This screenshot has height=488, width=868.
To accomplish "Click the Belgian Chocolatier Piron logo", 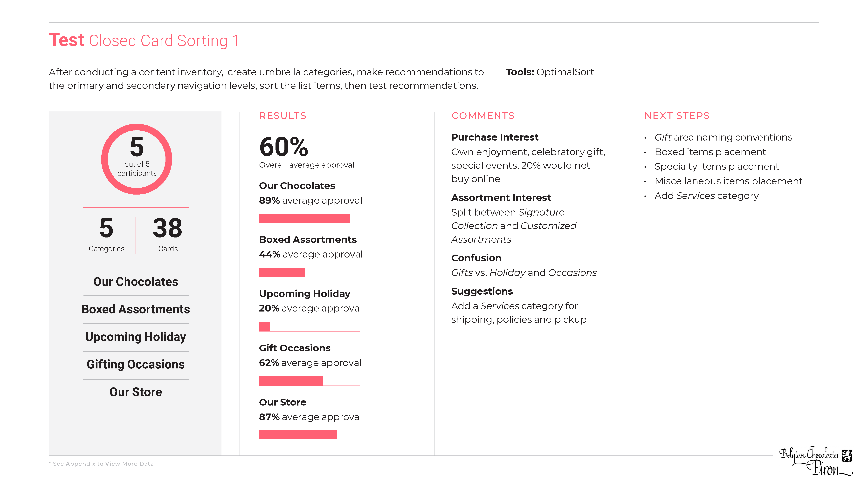I will pyautogui.click(x=815, y=460).
